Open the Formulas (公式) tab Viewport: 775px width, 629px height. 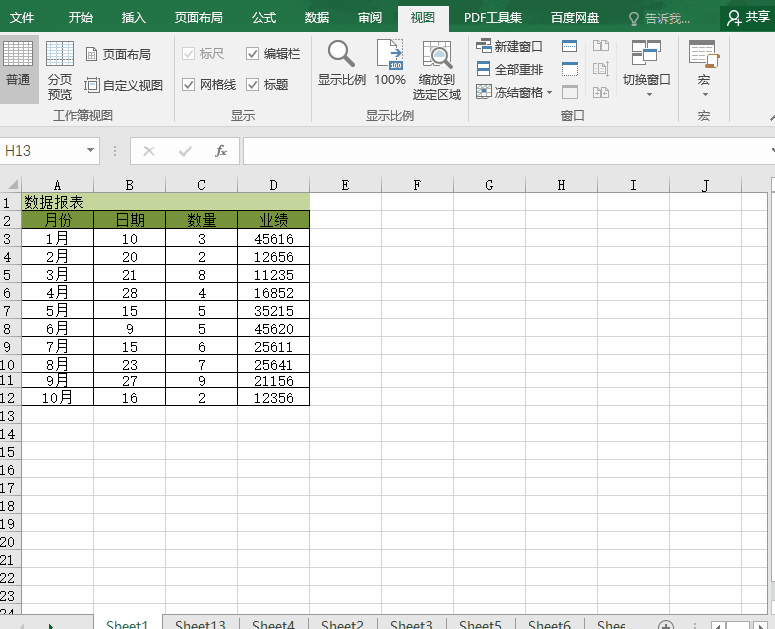click(264, 18)
